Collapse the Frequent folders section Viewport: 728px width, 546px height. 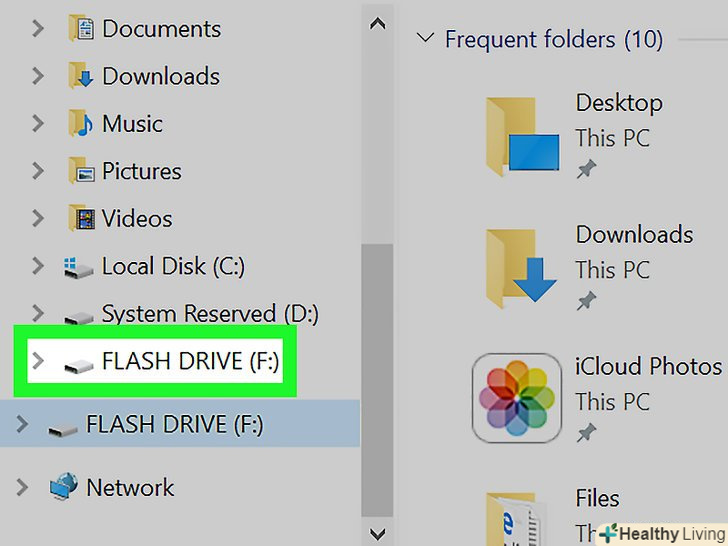coord(426,39)
